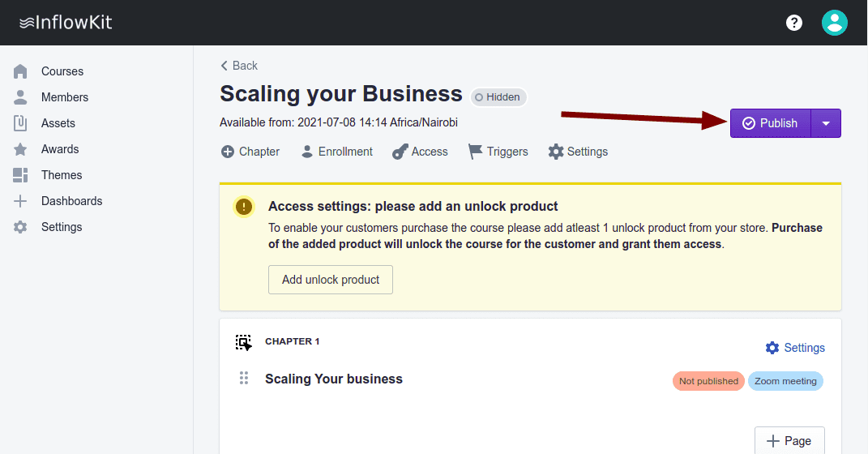Screen dimensions: 868x454
Task: Open the Enrollment tab
Action: pyautogui.click(x=336, y=152)
